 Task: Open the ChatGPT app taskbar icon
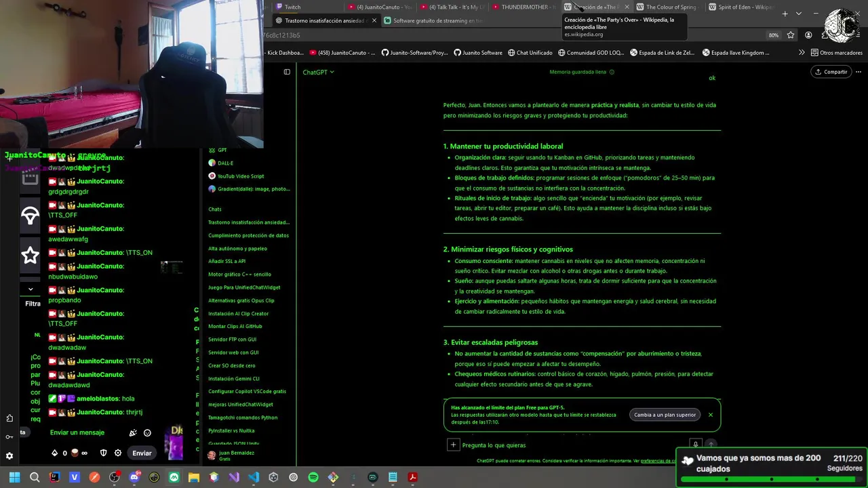293,477
